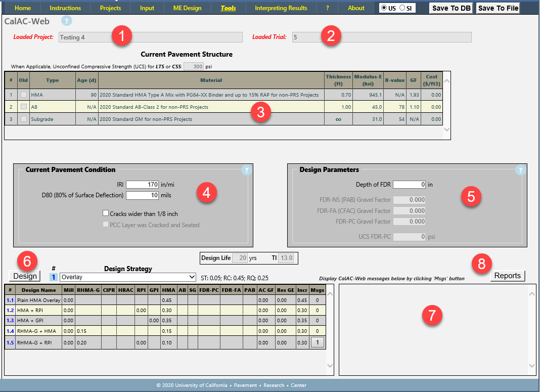This screenshot has height=392, width=540.
Task: Open help icon in Current Pavement Condition panel
Action: click(246, 170)
